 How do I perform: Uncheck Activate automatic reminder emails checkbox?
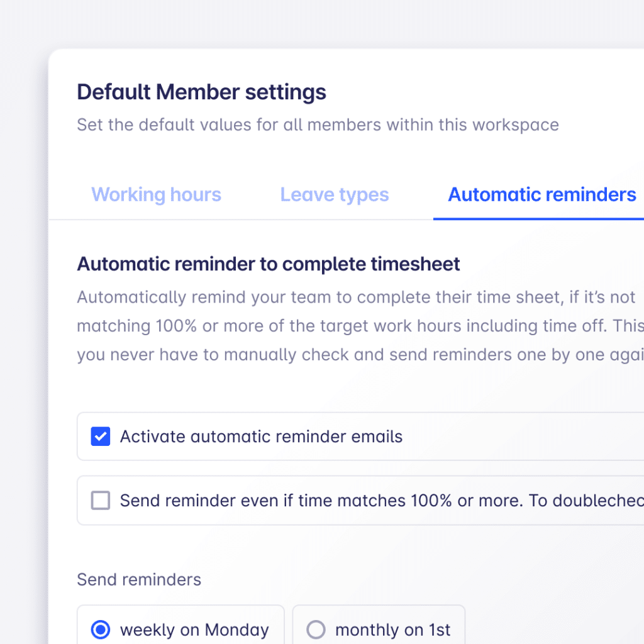pyautogui.click(x=101, y=436)
